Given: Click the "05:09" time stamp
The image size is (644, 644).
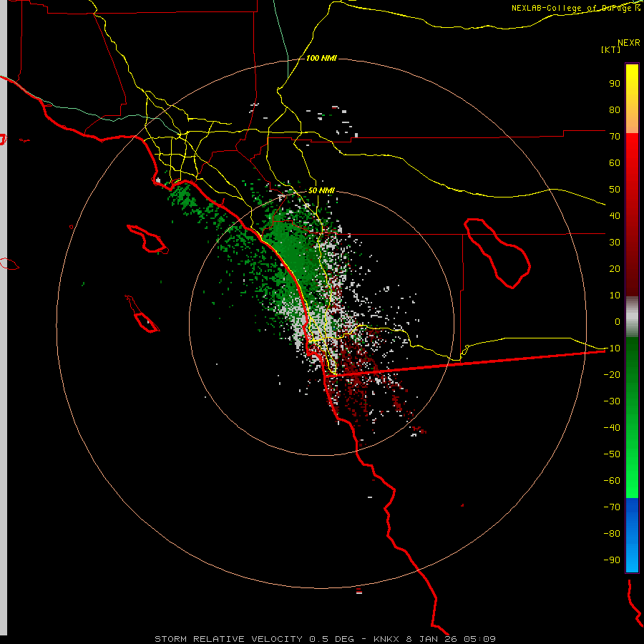Looking at the screenshot, I should (479, 639).
